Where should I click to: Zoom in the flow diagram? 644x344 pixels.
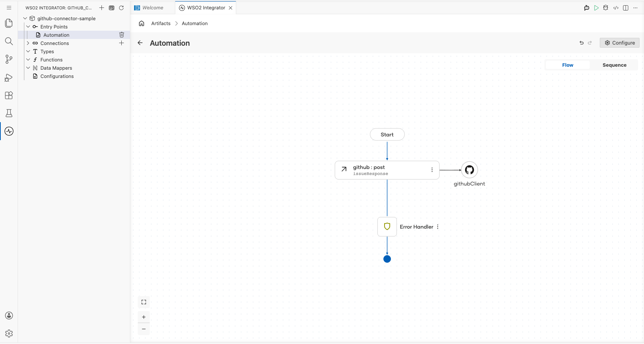point(144,317)
